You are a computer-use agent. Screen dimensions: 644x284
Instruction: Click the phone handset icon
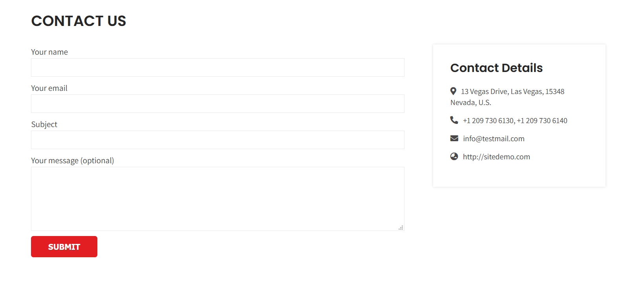click(454, 120)
